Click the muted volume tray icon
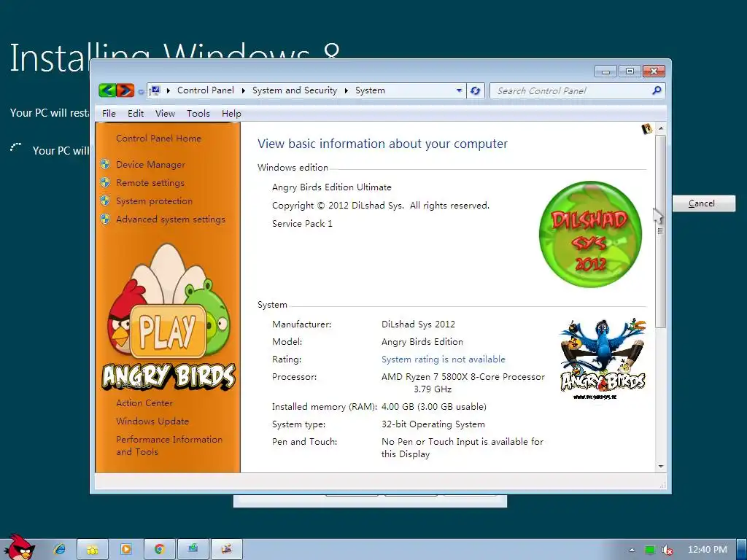Image resolution: width=747 pixels, height=560 pixels. [x=667, y=550]
